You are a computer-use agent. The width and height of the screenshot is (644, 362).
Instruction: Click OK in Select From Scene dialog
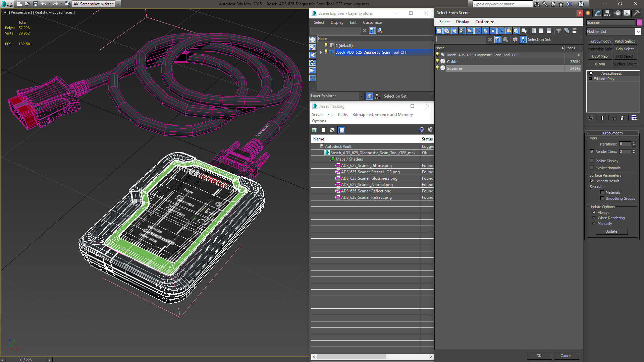click(x=539, y=356)
